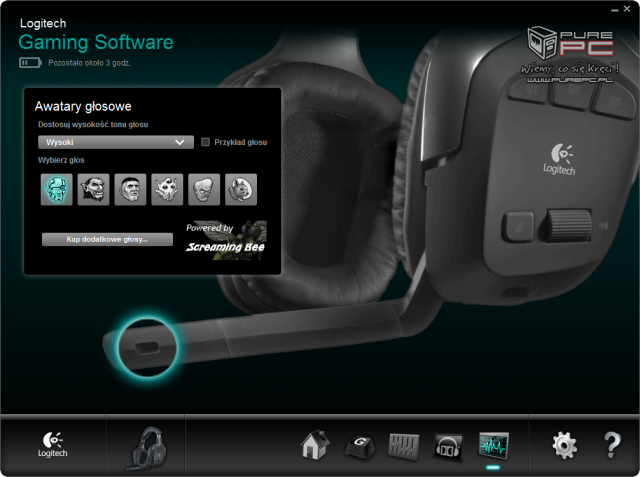Pick the bald giant man voice avatar
640x477 pixels.
130,189
